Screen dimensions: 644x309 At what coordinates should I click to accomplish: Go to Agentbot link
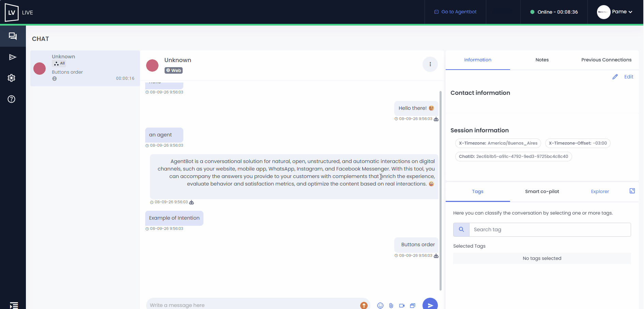(455, 12)
